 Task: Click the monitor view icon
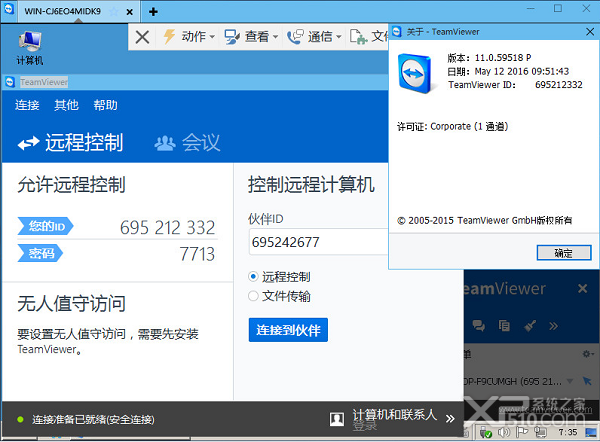232,37
